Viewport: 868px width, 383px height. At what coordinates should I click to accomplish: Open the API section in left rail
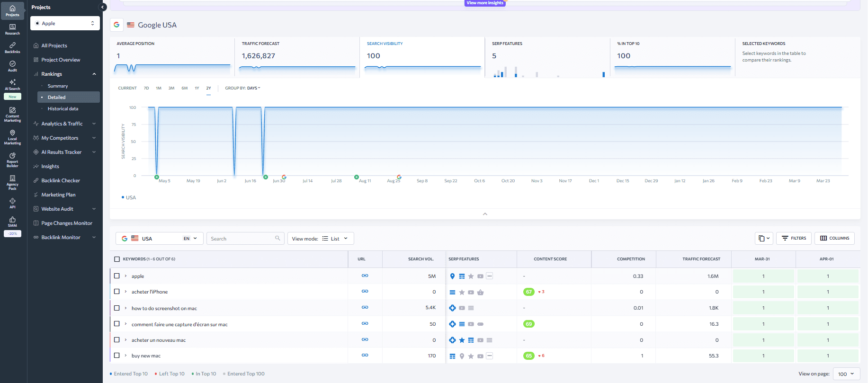pos(12,203)
